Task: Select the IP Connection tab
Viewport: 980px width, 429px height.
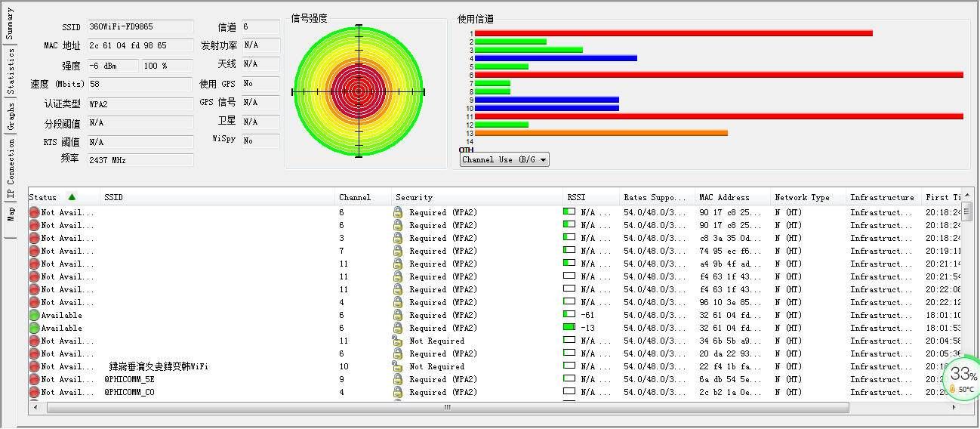Action: click(x=10, y=171)
